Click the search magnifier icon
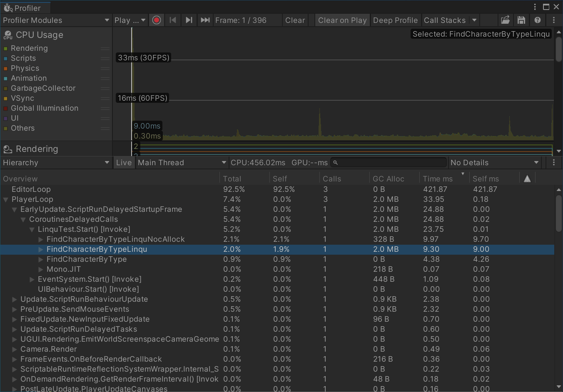Screen dimensions: 563x392 [x=336, y=163]
